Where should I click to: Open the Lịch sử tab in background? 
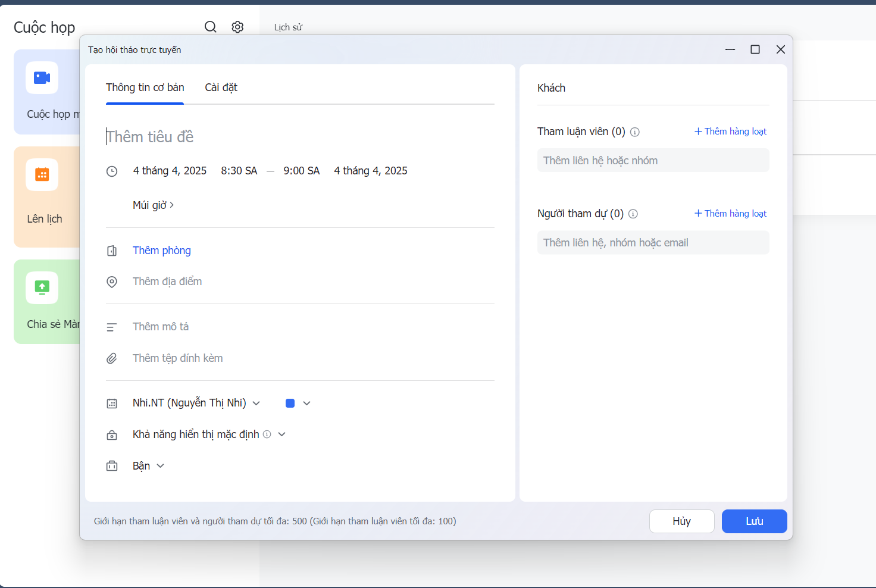click(x=289, y=27)
